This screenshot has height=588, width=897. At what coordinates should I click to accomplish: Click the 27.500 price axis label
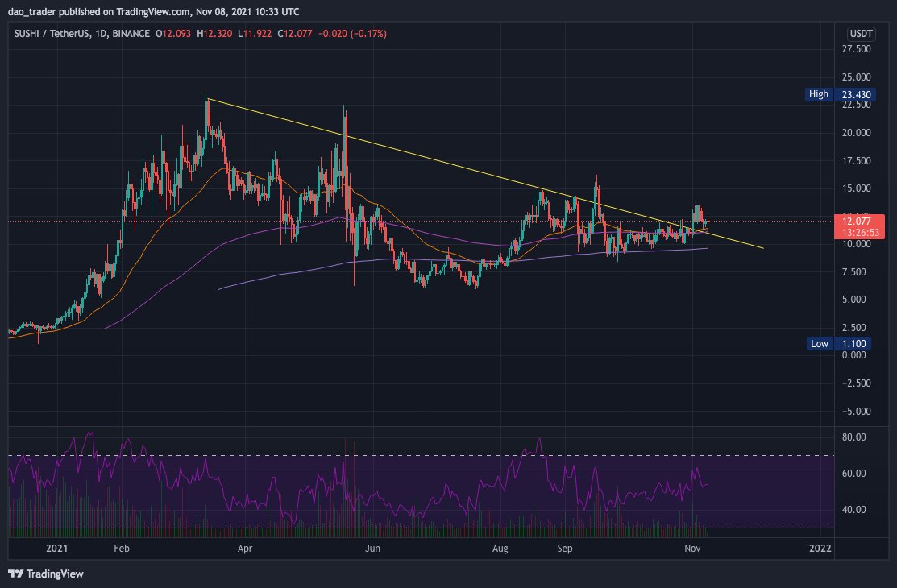(x=857, y=49)
